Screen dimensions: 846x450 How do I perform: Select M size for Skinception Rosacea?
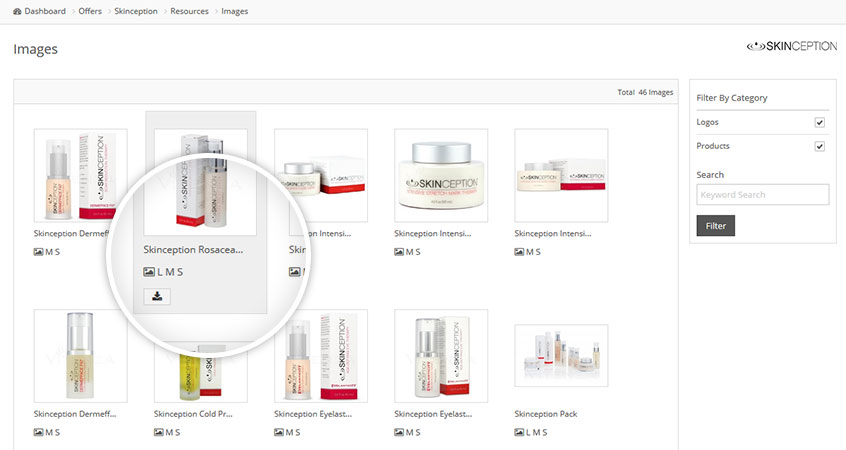point(169,272)
